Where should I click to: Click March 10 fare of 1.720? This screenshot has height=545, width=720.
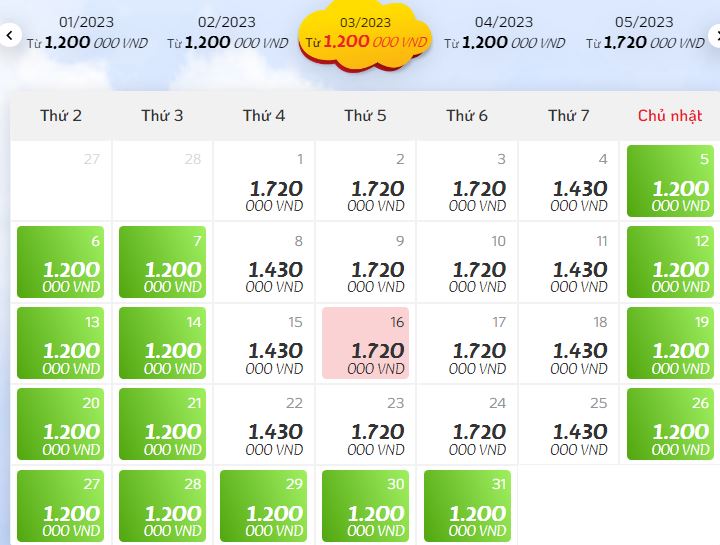pyautogui.click(x=467, y=262)
